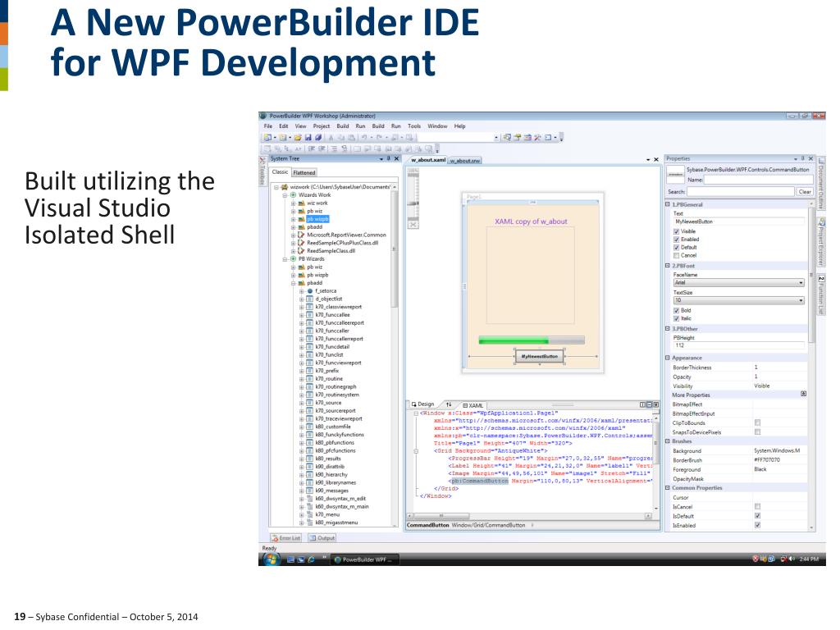Click the Search input field in Properties

741,192
